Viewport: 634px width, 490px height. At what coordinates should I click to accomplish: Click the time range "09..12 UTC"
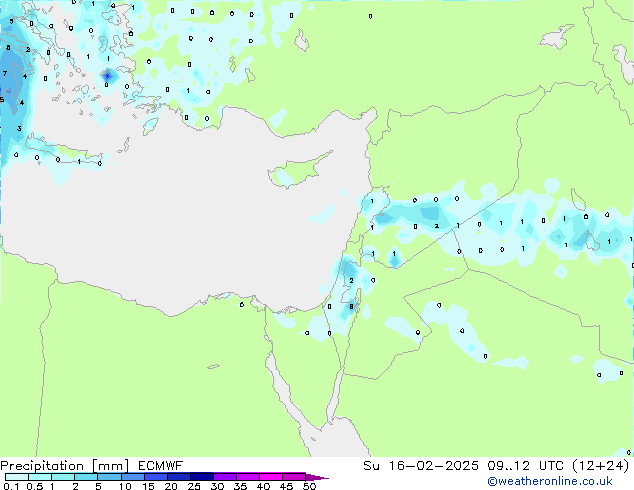pyautogui.click(x=526, y=466)
